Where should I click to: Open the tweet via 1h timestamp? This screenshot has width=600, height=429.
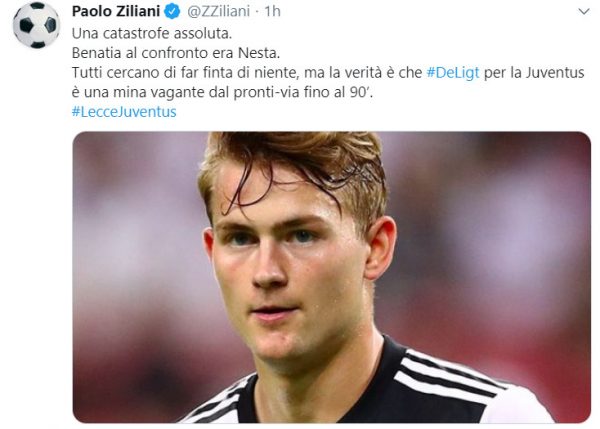(x=272, y=11)
